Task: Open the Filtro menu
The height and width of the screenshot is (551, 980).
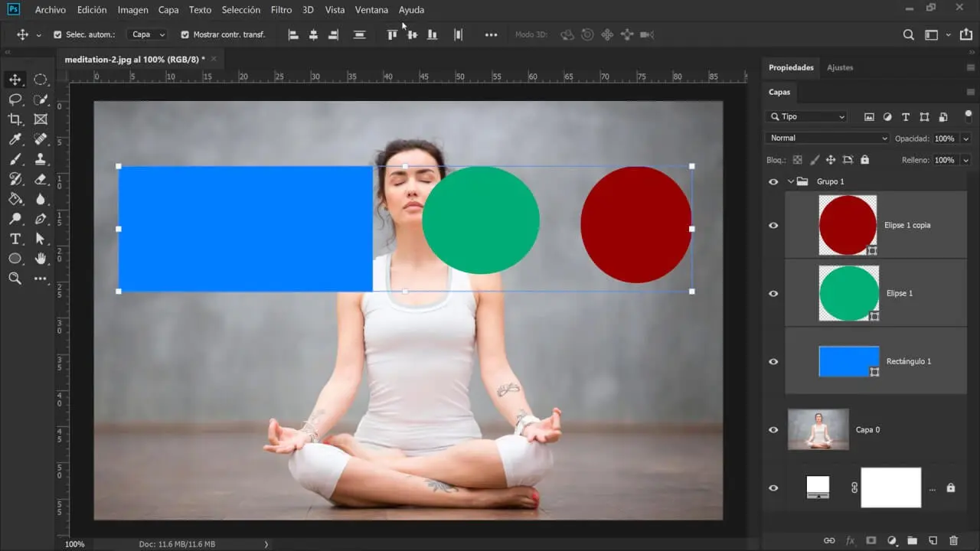Action: [x=281, y=10]
